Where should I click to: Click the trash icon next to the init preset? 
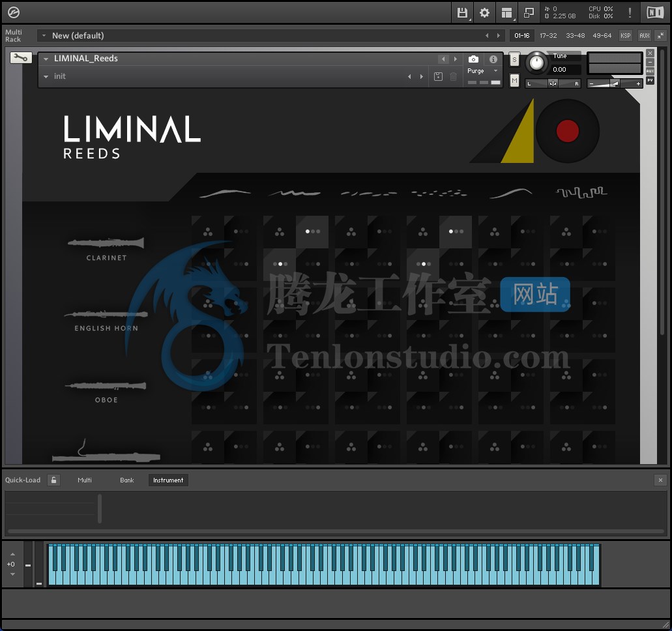[x=454, y=76]
